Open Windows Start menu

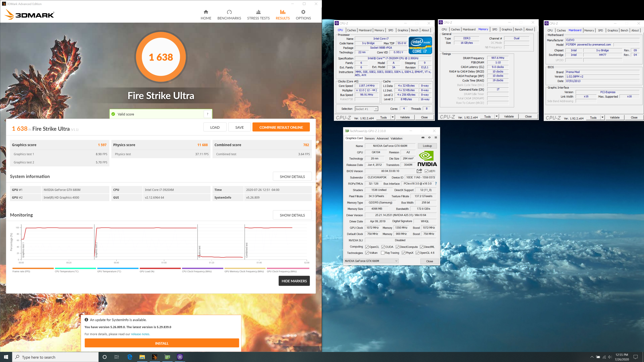pyautogui.click(x=6, y=357)
